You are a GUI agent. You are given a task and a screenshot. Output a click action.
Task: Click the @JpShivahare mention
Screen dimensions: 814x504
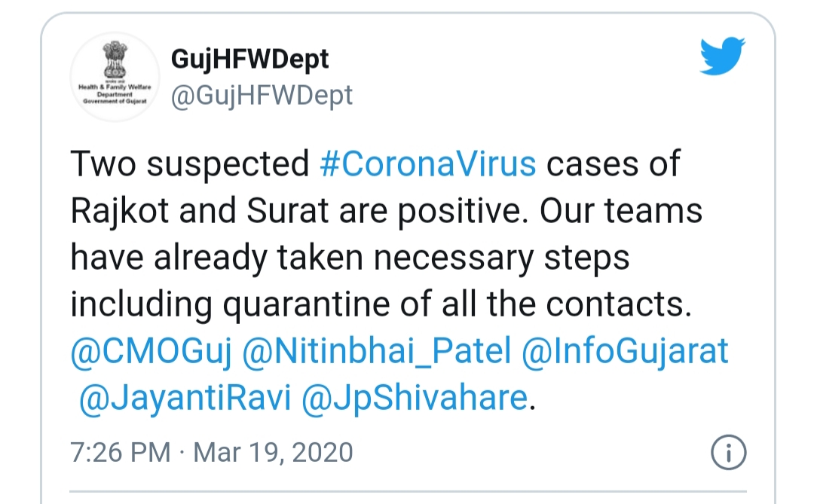click(x=415, y=399)
